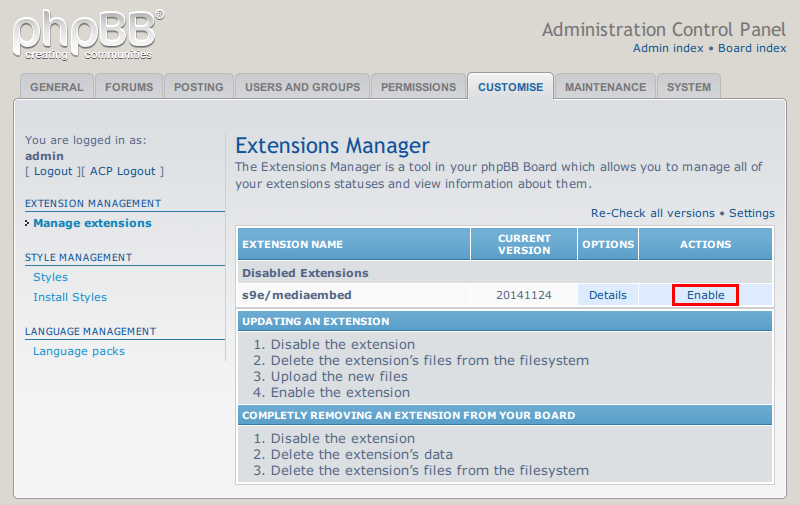Open the Posting tab
Screen dimensions: 800x505
198,87
